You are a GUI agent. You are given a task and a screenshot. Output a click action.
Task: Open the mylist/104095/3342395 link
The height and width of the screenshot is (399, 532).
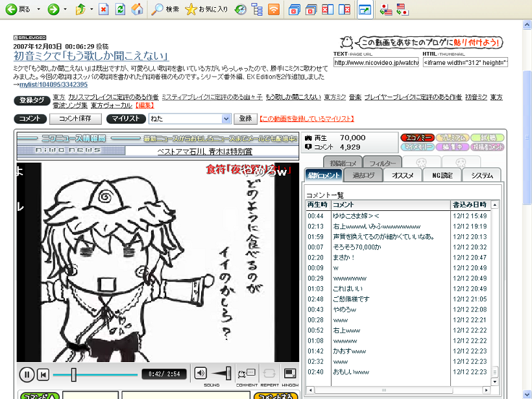click(x=53, y=84)
